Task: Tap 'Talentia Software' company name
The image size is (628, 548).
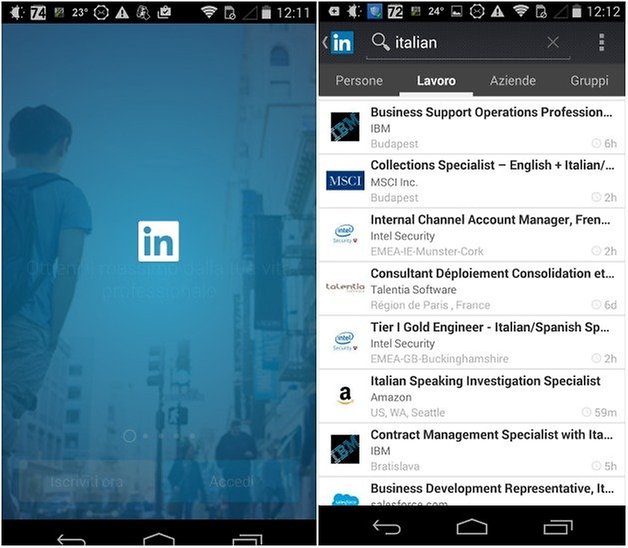Action: [413, 290]
